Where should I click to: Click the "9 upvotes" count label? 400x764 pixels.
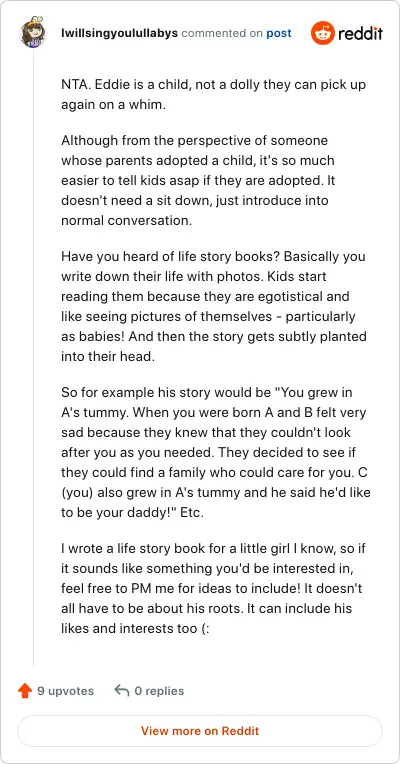[x=66, y=691]
